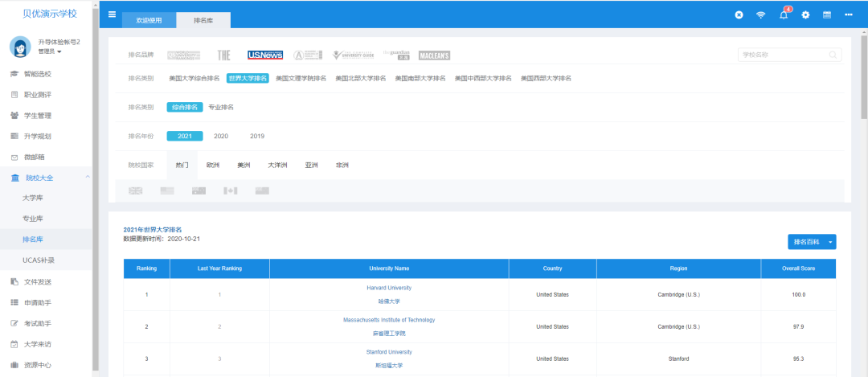
Task: Switch to the 欢迎使用 tab
Action: pyautogui.click(x=149, y=20)
